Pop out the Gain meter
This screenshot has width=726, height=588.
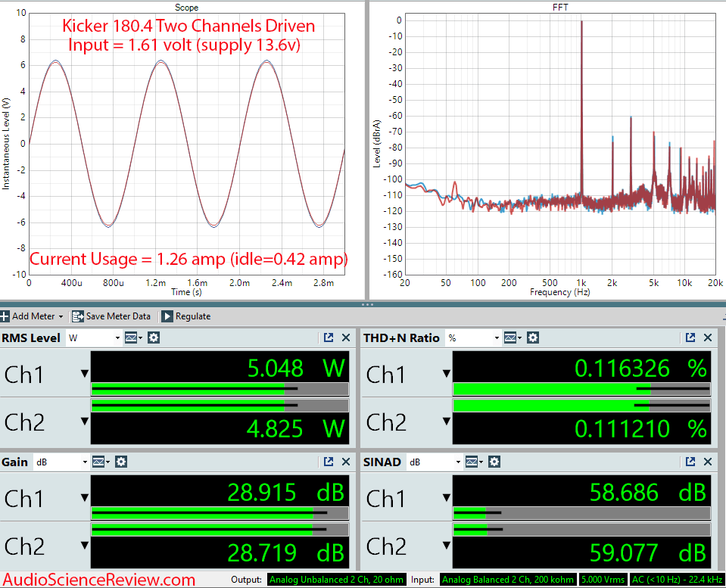pos(329,462)
